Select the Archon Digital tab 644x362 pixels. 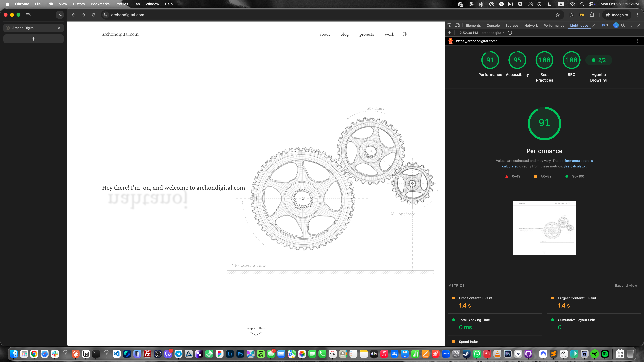[34, 28]
